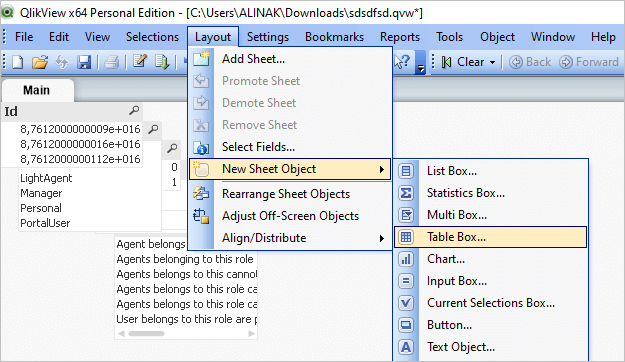
Task: Open the File menu
Action: (24, 37)
